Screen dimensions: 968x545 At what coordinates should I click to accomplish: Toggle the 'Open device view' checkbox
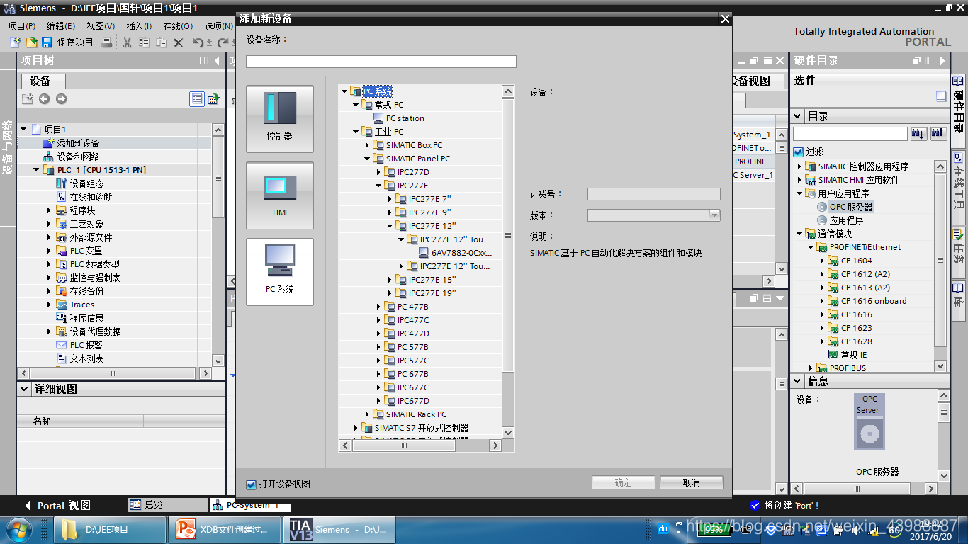(x=251, y=485)
